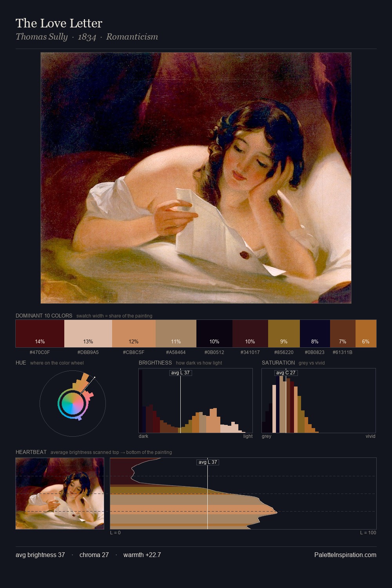Click the 'Romanticism' movement label
This screenshot has width=392, height=588.
(132, 37)
